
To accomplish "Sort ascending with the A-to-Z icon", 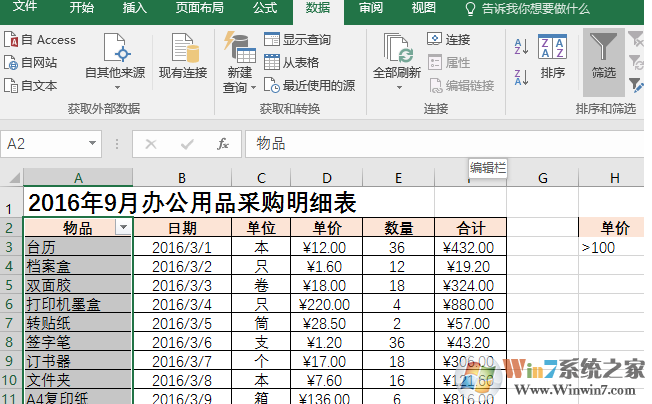I will click(521, 46).
